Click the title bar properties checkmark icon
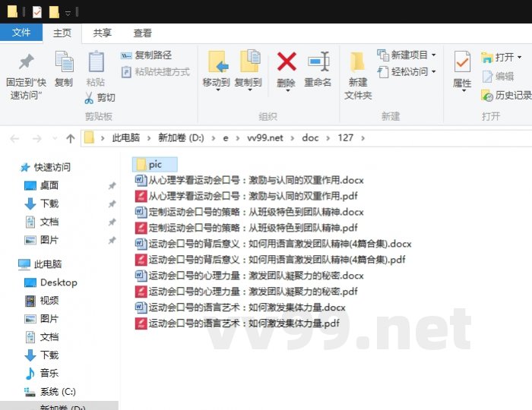The image size is (532, 410). [37, 12]
